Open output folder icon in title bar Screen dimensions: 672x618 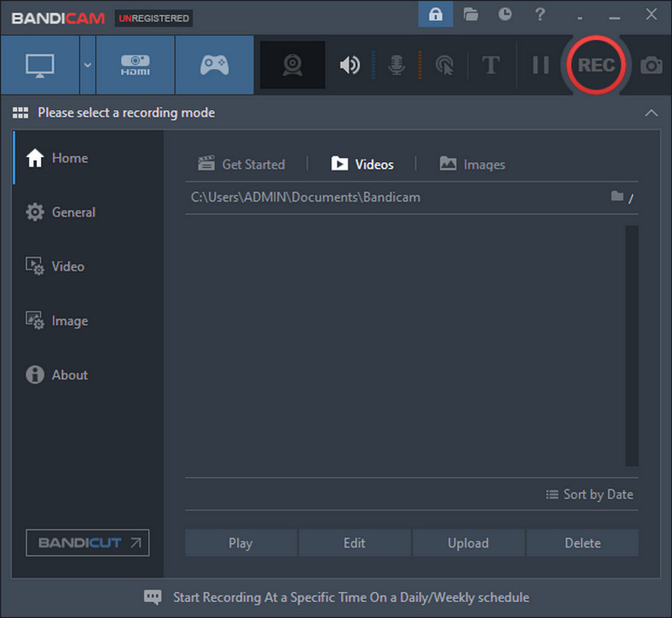[x=470, y=14]
